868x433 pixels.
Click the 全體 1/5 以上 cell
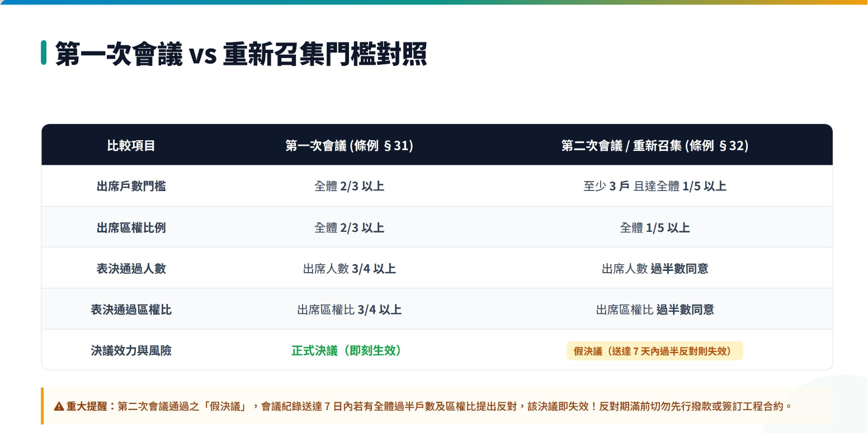pyautogui.click(x=655, y=228)
